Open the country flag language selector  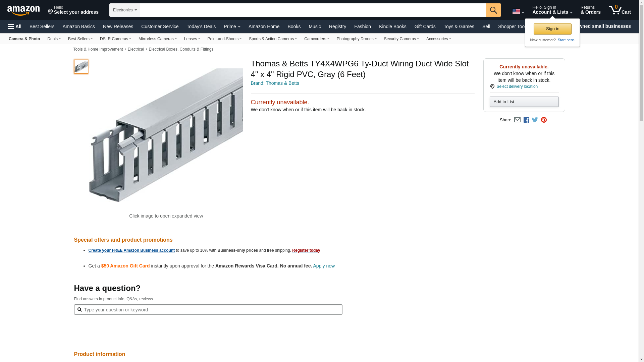518,12
